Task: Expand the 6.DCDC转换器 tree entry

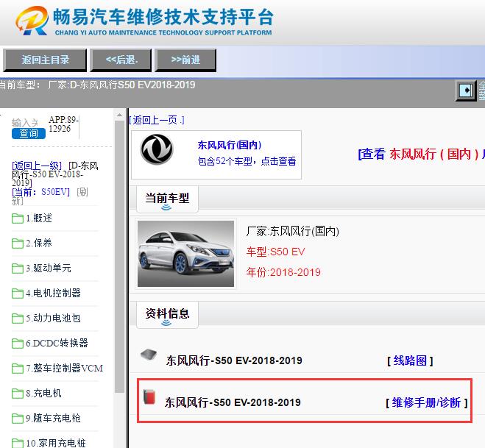Action: coord(57,344)
